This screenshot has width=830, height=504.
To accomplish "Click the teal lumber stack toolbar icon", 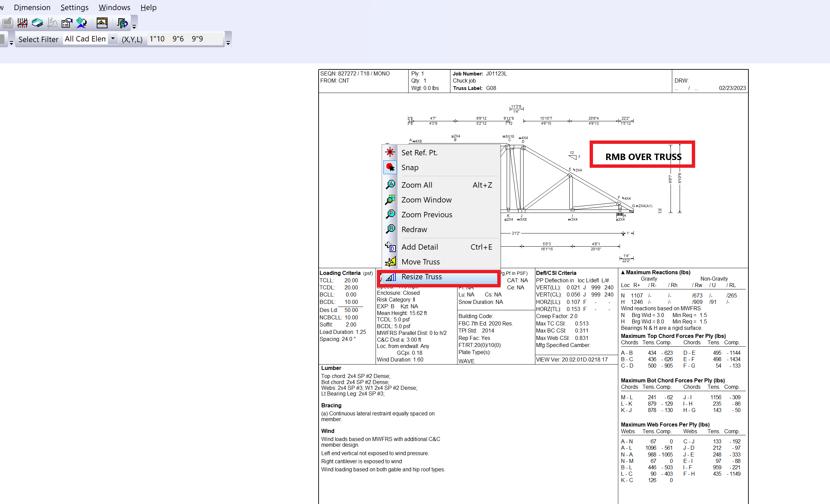I will point(37,23).
